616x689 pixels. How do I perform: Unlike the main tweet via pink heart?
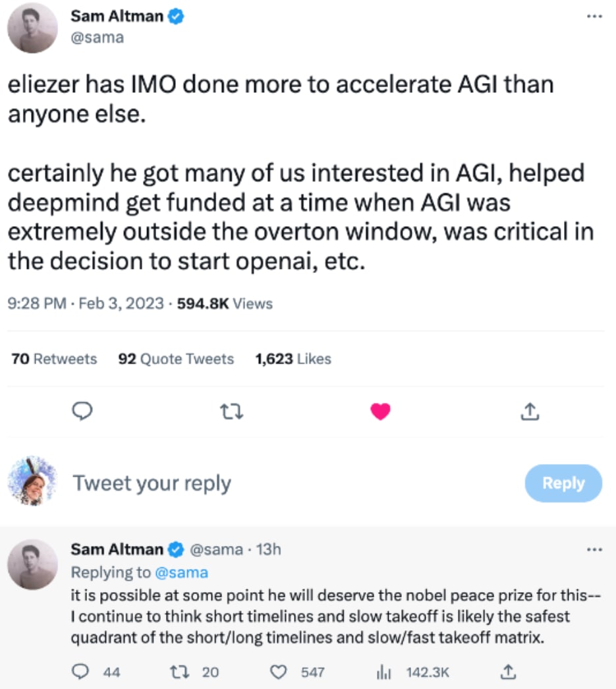coord(381,412)
